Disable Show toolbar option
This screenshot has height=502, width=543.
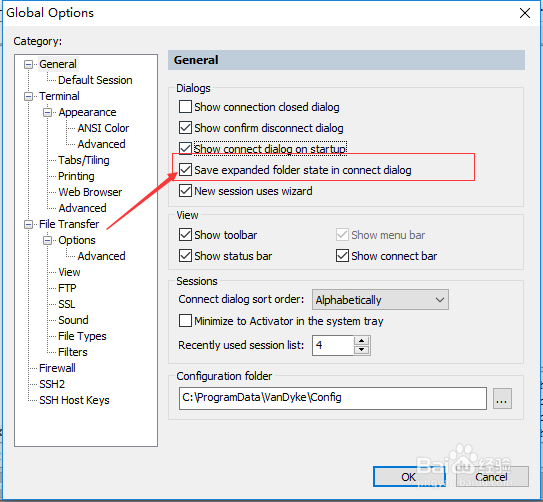(x=185, y=235)
